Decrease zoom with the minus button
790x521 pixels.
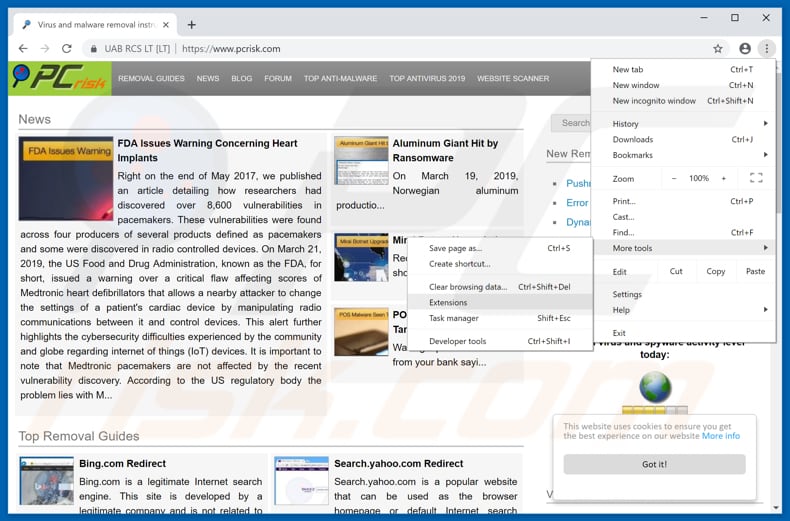(673, 178)
